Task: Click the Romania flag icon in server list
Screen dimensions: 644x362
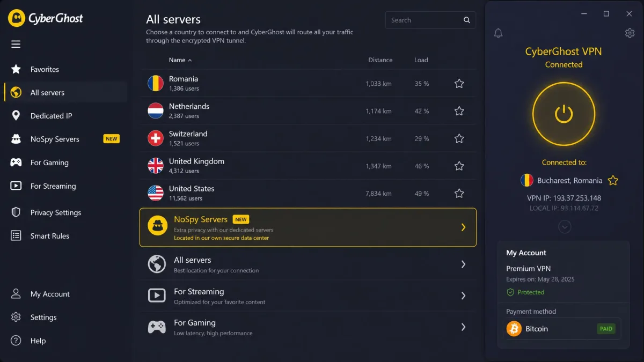Action: (156, 83)
